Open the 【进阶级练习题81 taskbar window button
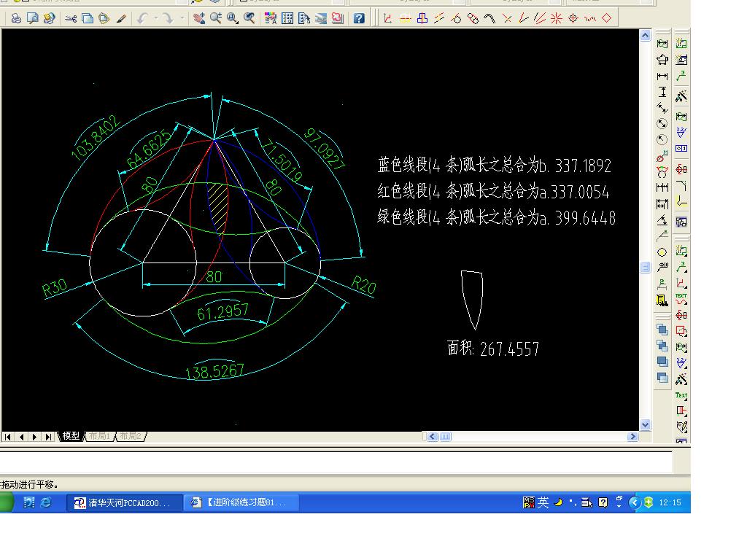Image resolution: width=747 pixels, height=560 pixels. click(x=241, y=502)
